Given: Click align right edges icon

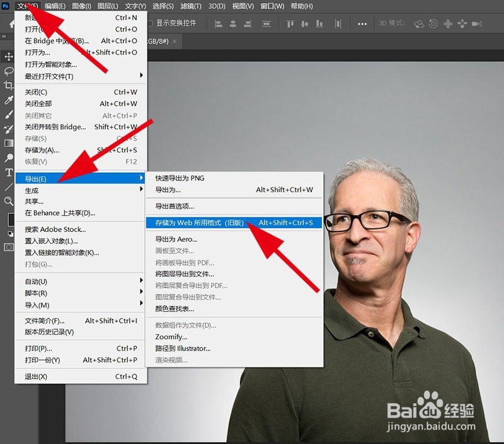Looking at the screenshot, I should click(248, 24).
